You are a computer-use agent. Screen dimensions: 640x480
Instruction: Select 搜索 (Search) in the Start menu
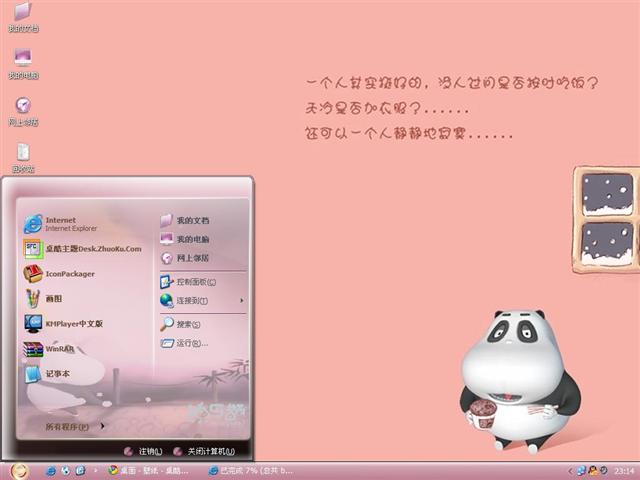point(187,324)
